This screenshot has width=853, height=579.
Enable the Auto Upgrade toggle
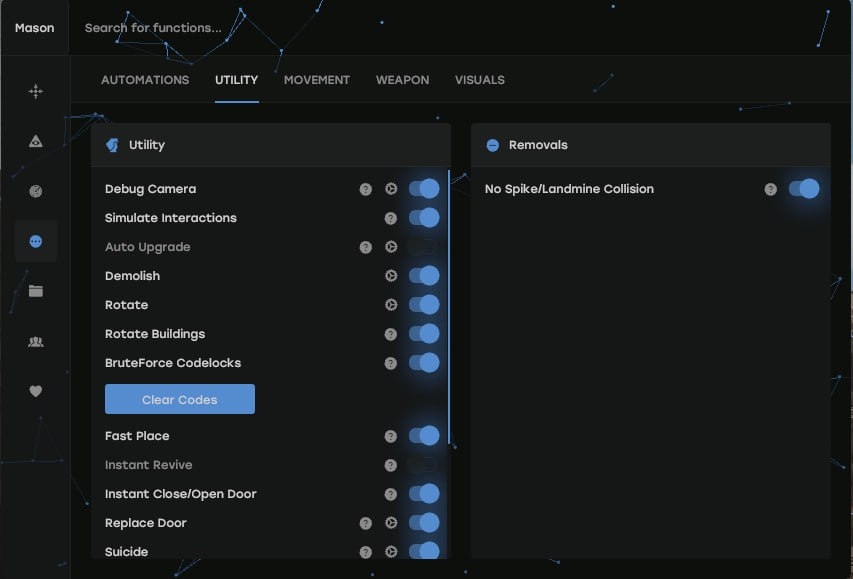(424, 247)
